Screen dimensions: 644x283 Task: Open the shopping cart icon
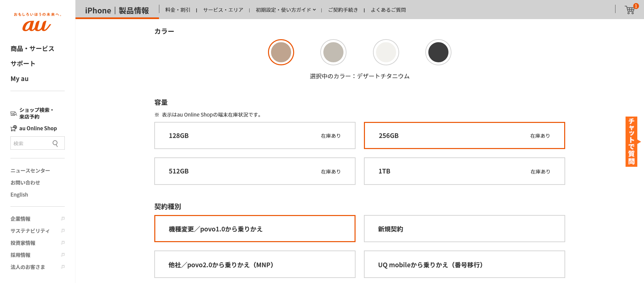[631, 9]
